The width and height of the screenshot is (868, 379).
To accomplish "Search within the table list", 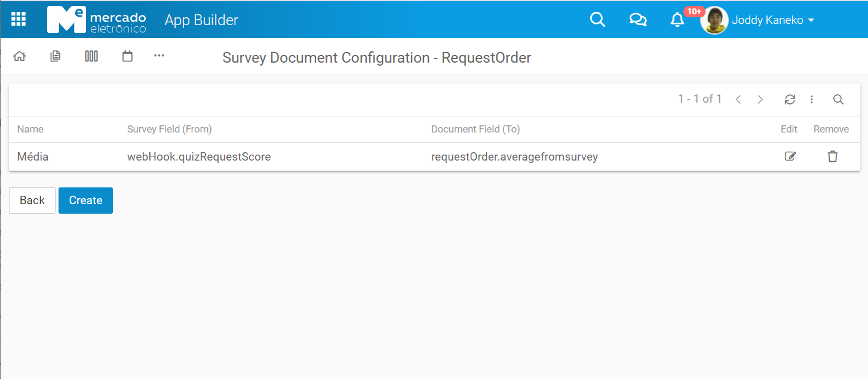I will pos(838,100).
